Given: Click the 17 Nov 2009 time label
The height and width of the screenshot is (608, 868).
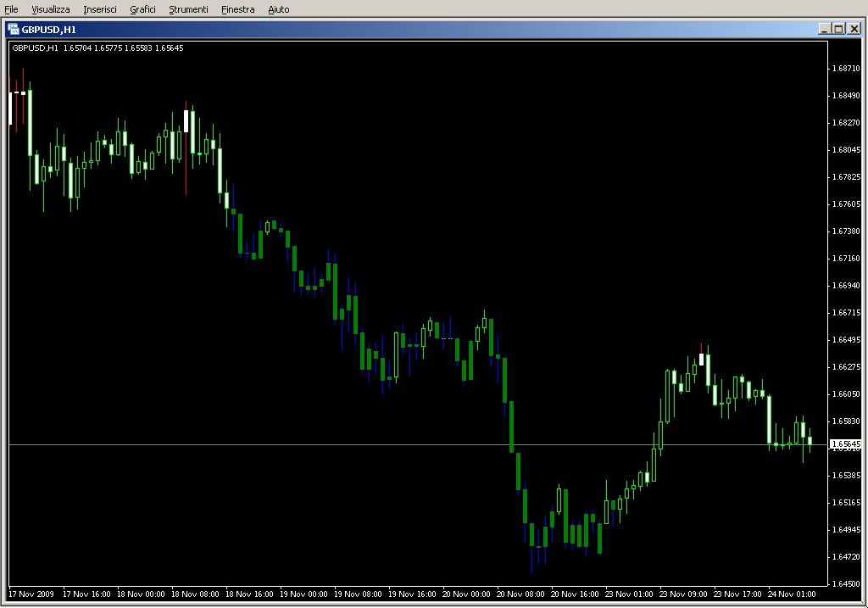Looking at the screenshot, I should (x=31, y=594).
